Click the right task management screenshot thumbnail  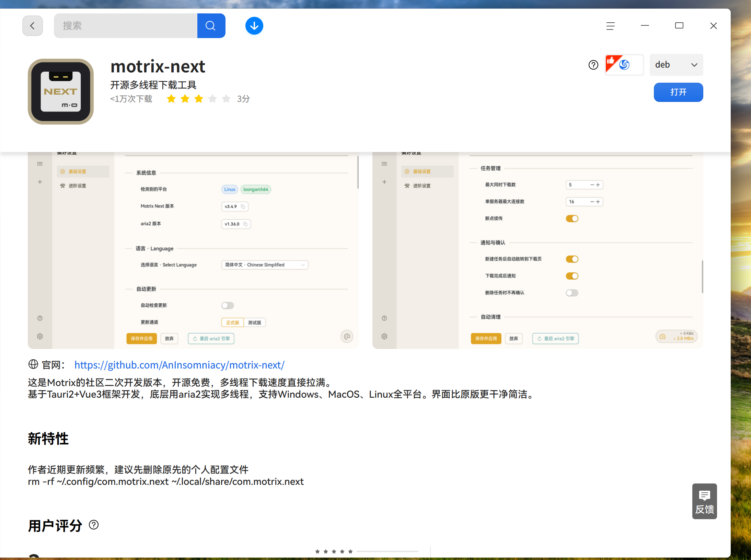point(538,250)
